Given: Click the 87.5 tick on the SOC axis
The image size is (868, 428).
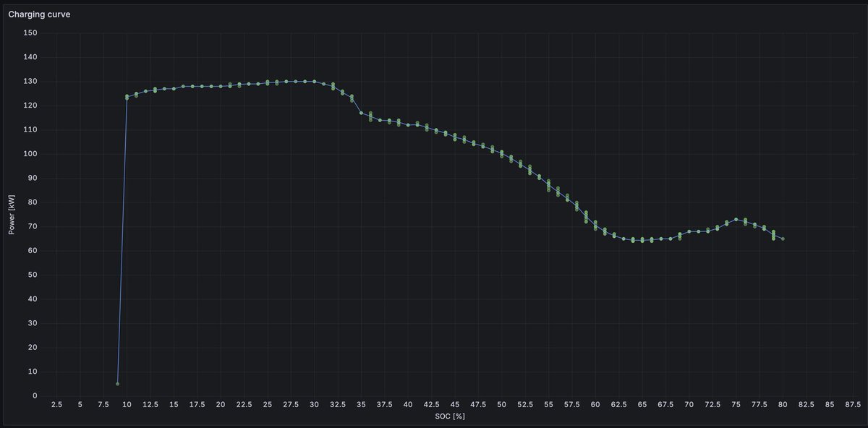Looking at the screenshot, I should [x=853, y=404].
